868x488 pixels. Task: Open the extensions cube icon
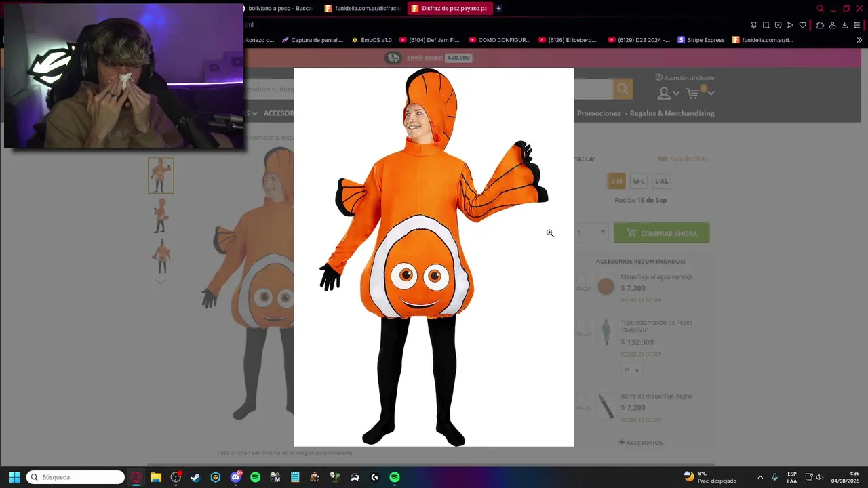click(820, 25)
